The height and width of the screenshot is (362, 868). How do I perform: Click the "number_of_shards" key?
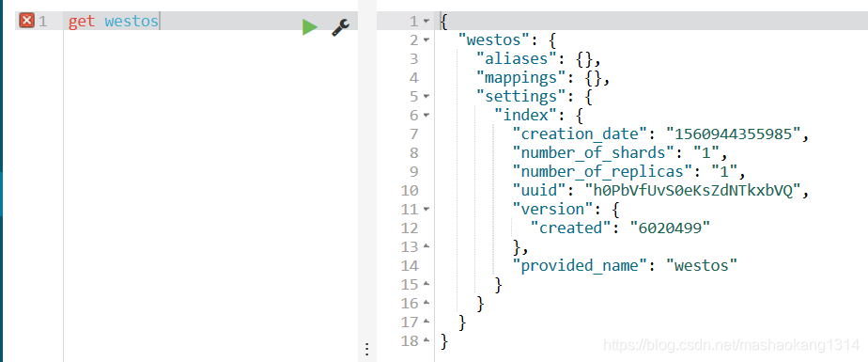point(594,153)
